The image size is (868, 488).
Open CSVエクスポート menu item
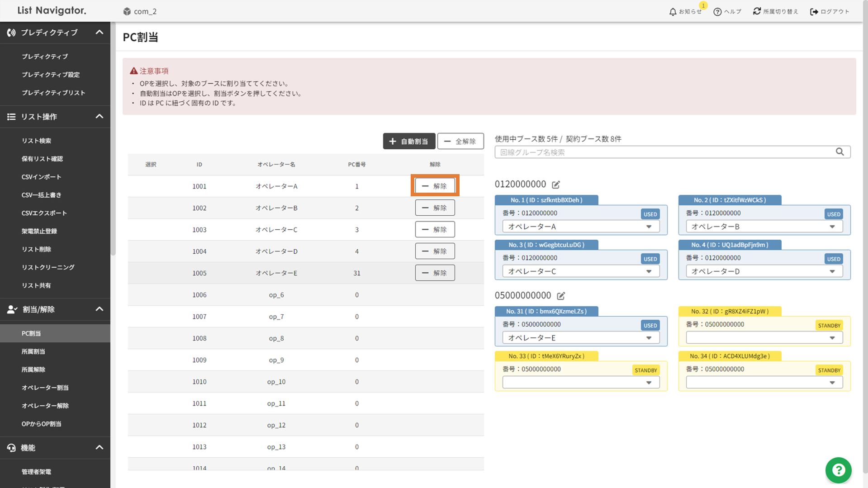click(x=44, y=213)
